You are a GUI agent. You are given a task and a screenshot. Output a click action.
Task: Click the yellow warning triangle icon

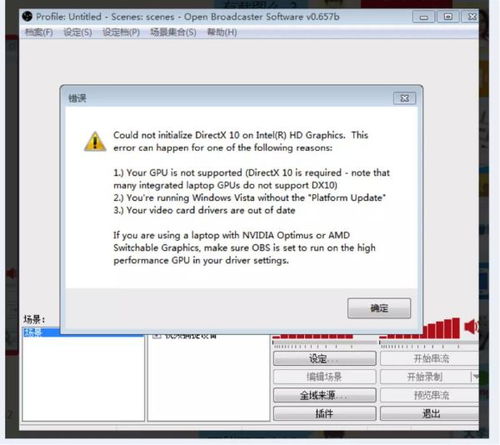point(95,142)
